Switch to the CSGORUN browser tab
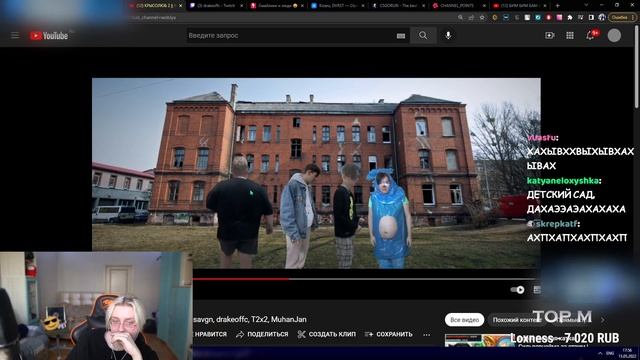The width and height of the screenshot is (640, 360). tap(398, 6)
